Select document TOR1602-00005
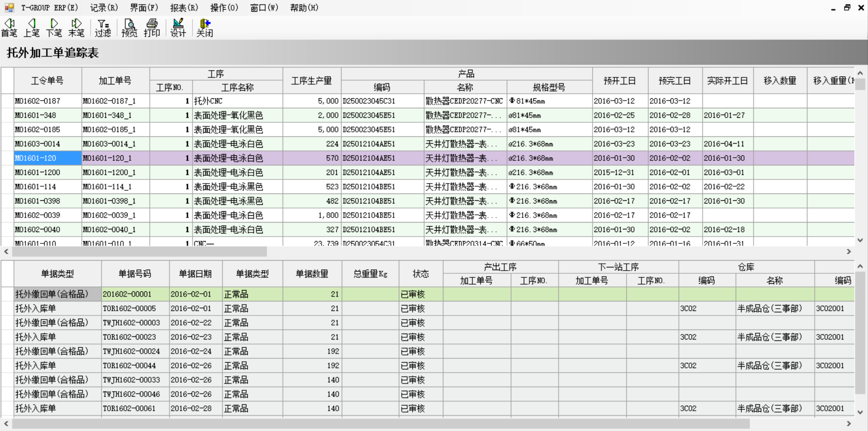 pyautogui.click(x=135, y=309)
